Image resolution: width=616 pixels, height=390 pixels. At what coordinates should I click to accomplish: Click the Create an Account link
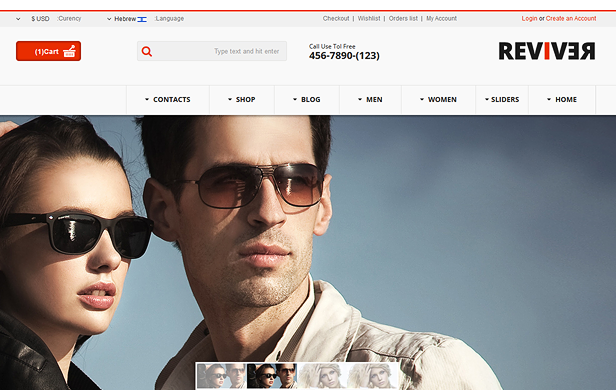point(571,18)
